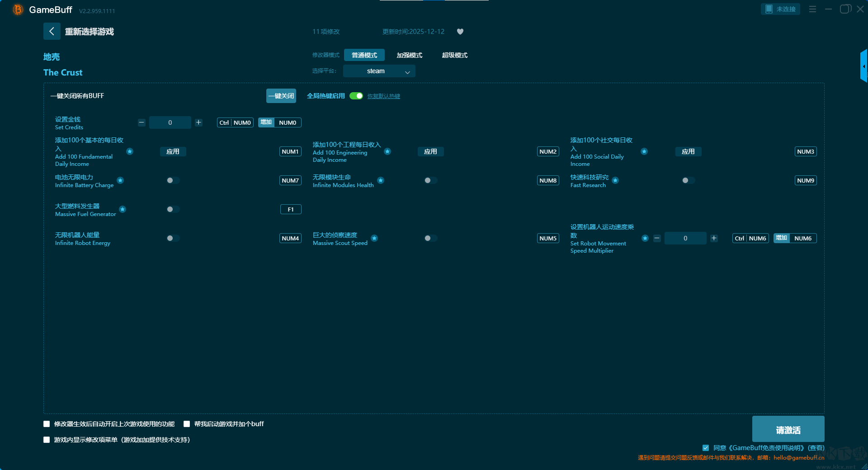The height and width of the screenshot is (470, 868).
Task: Open the steam platform dropdown
Action: pyautogui.click(x=379, y=71)
